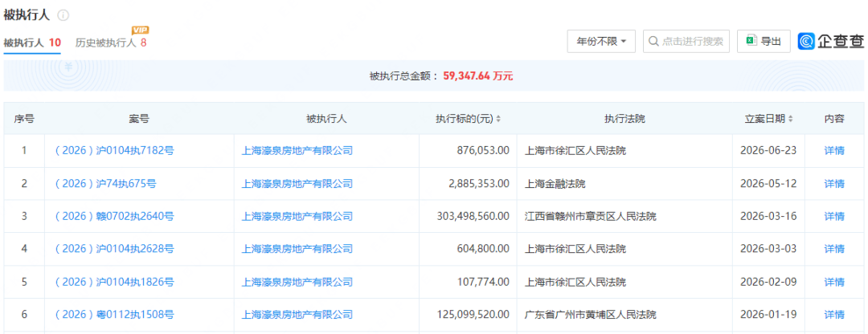Click 上海市徐汇区人民法院 in row 1

click(x=575, y=150)
